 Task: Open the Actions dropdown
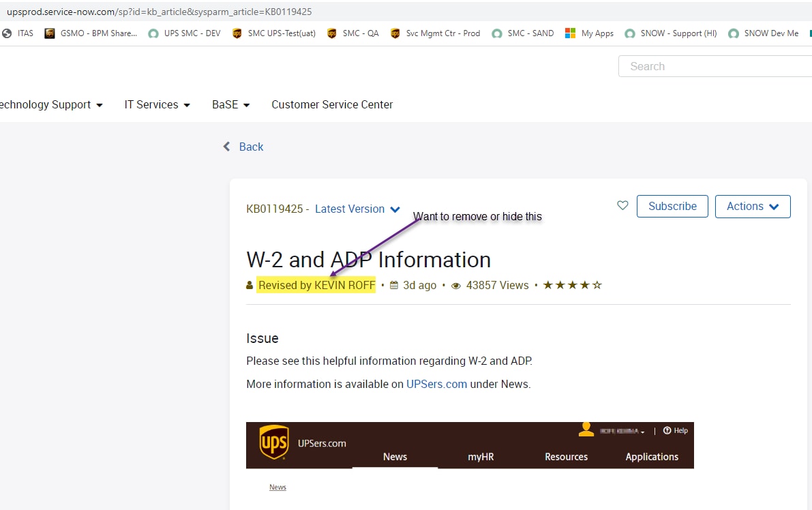[x=753, y=206]
